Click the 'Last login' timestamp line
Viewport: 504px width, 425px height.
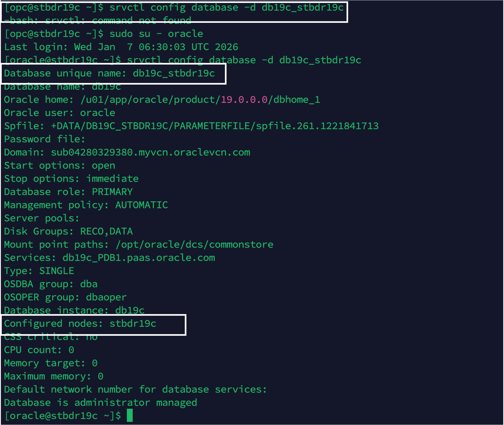click(x=121, y=47)
